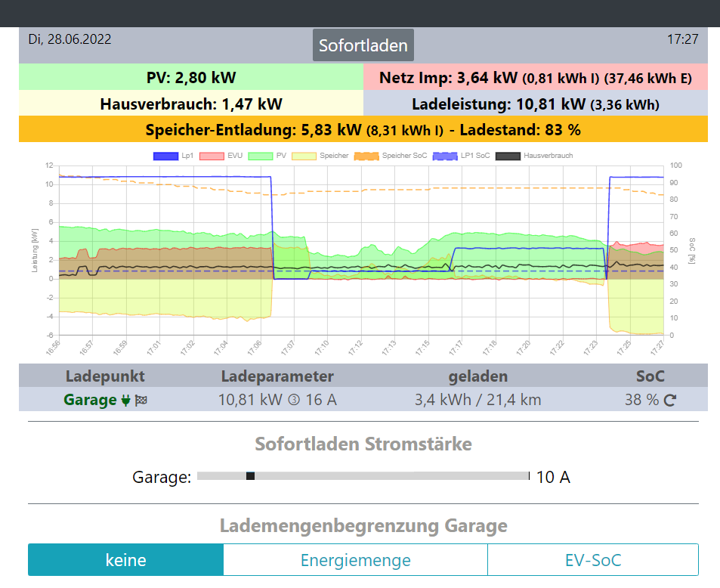This screenshot has height=588, width=720.
Task: Click the checkered flag icon beside Garage
Action: (141, 401)
